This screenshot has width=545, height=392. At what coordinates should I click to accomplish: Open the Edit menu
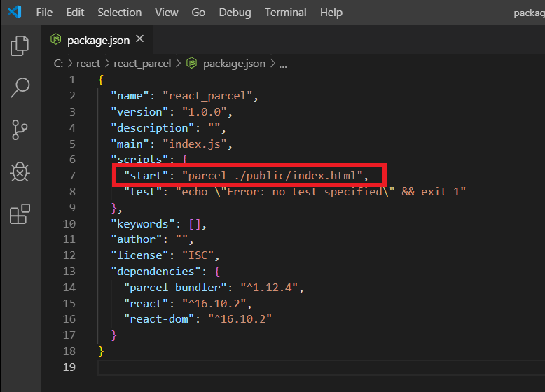75,13
